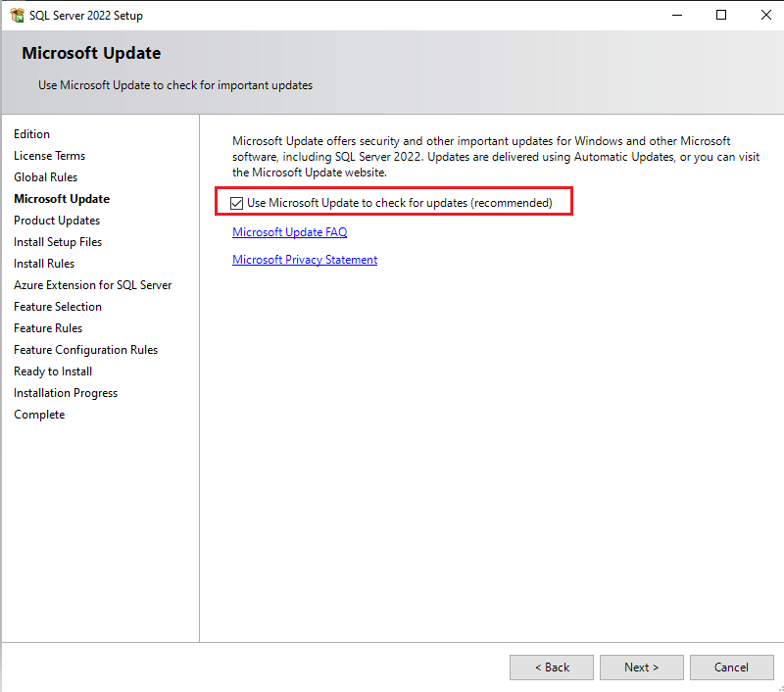784x692 pixels.
Task: Choose Install Rules in sidebar
Action: pos(44,264)
